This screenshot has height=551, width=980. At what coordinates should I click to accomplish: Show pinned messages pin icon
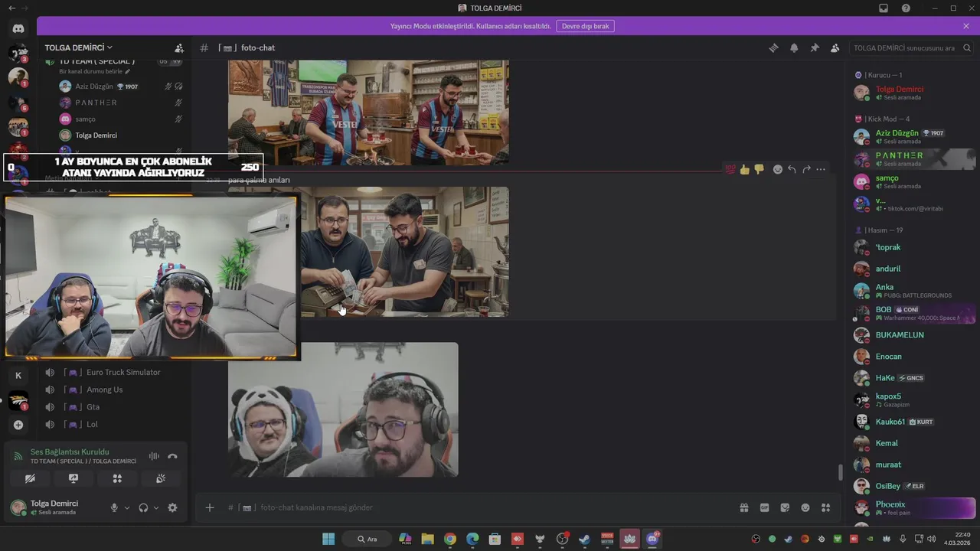click(815, 47)
